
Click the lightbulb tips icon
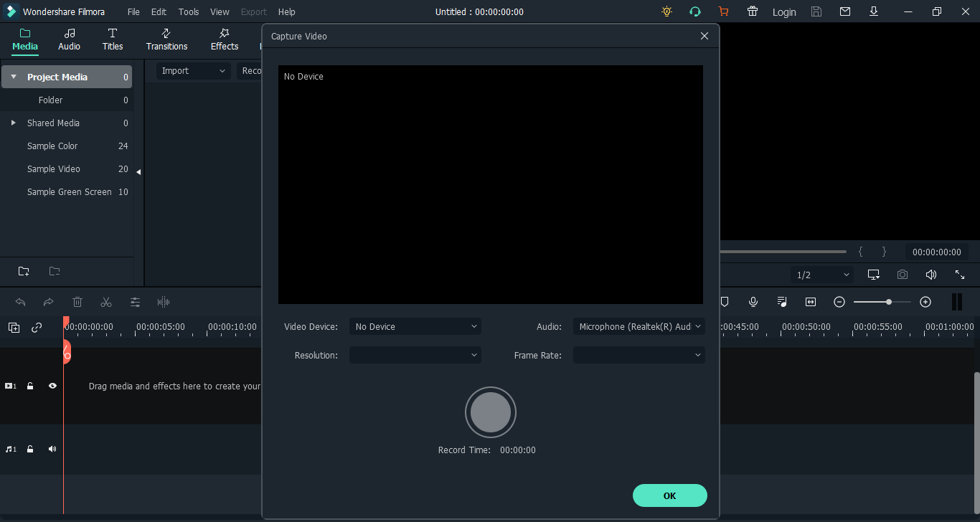(x=667, y=11)
